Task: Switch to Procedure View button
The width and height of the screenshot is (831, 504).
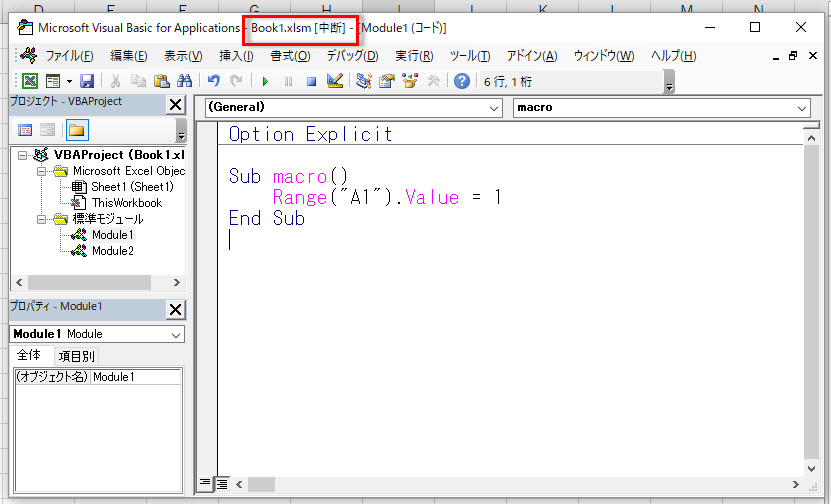Action: tap(205, 483)
